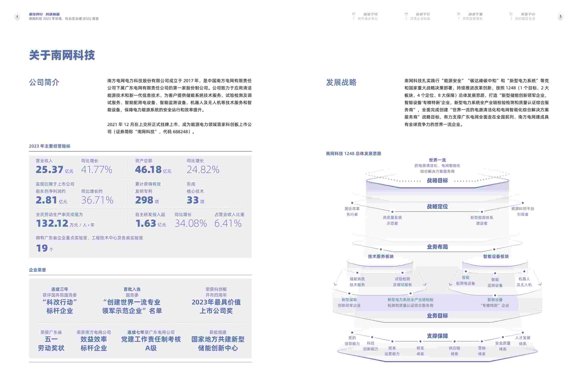578x392 pixels.
Task: Click the 技术服务板块 label
Action: [x=380, y=257]
